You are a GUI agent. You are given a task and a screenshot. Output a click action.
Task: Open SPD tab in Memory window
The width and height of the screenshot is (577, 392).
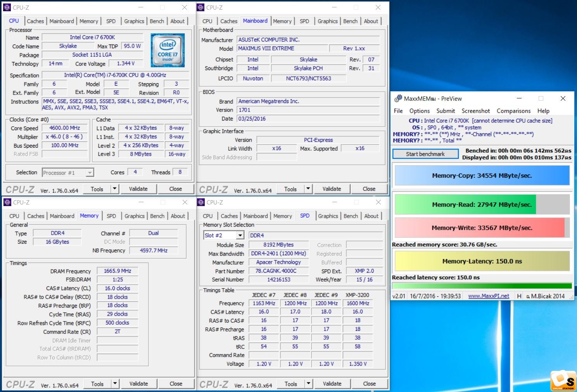point(111,216)
